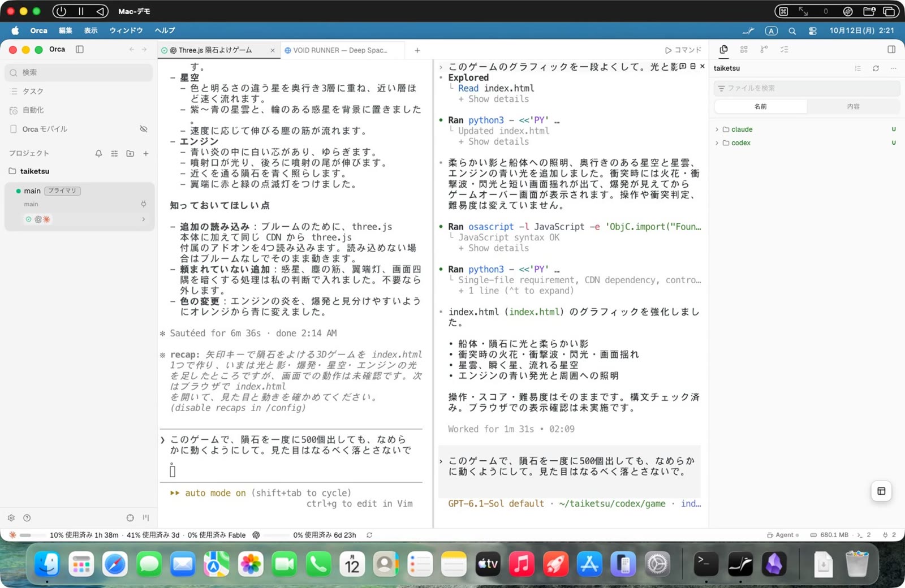
Task: Open the ウィンドウ menu
Action: [x=126, y=31]
